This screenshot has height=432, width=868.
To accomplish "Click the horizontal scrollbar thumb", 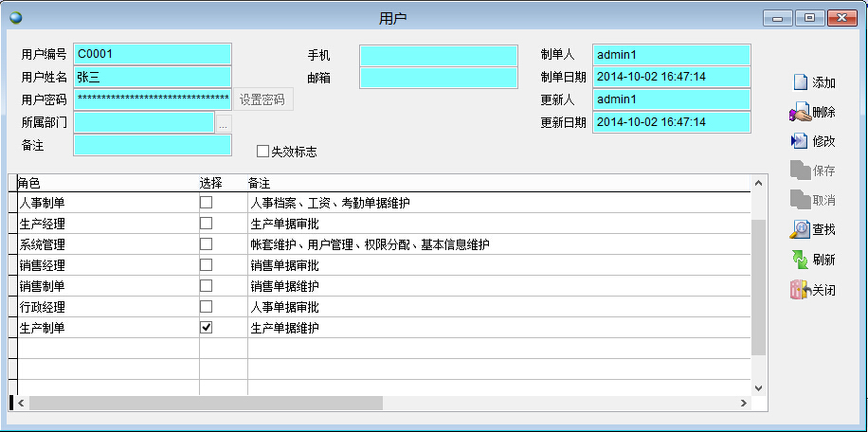I will [204, 403].
